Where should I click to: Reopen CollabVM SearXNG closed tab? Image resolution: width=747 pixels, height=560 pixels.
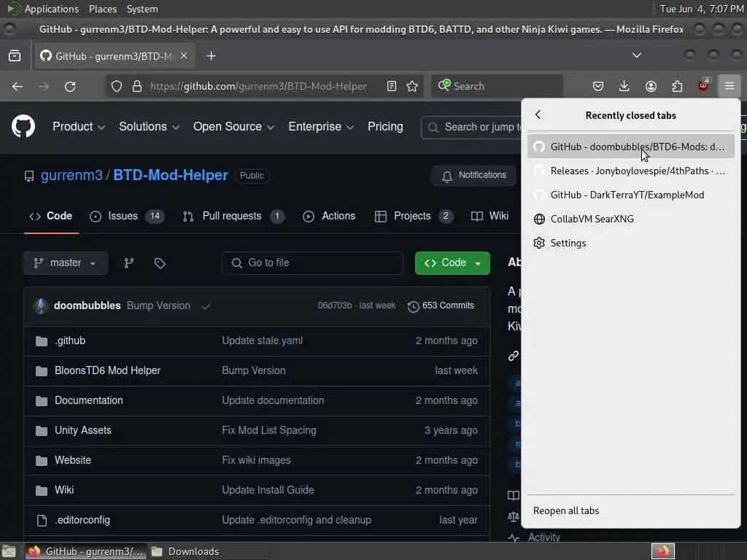point(630,219)
